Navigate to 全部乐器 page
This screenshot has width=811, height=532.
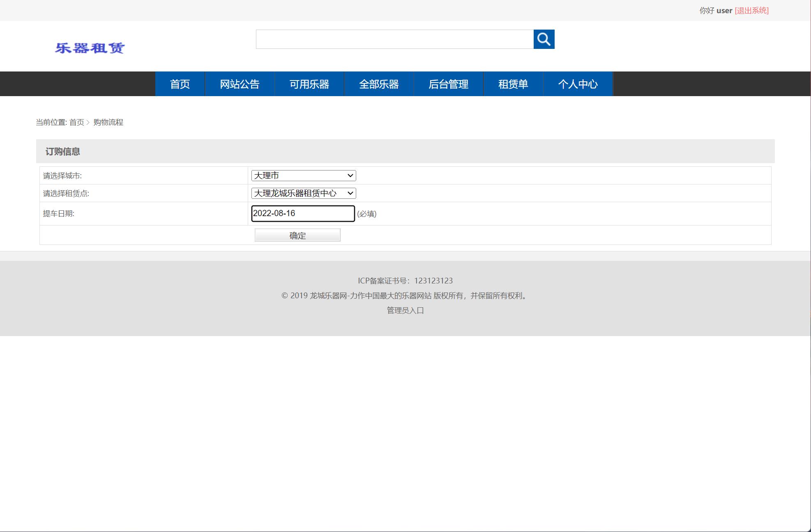pos(379,84)
